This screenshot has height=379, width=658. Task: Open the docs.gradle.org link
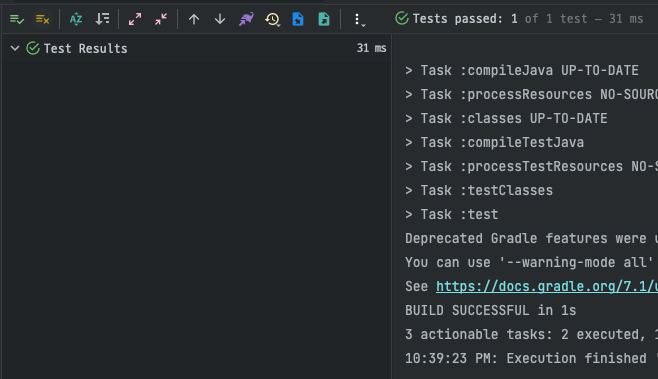pos(547,286)
